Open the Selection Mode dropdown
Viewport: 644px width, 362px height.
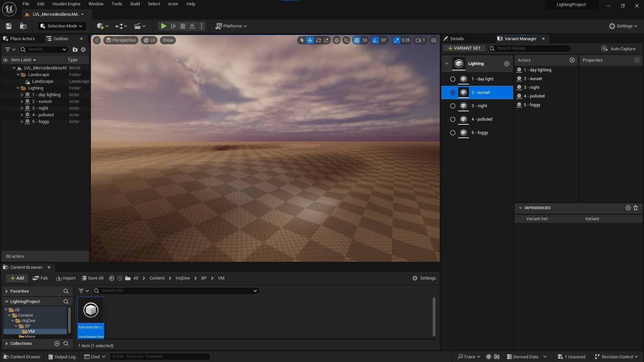tap(61, 26)
